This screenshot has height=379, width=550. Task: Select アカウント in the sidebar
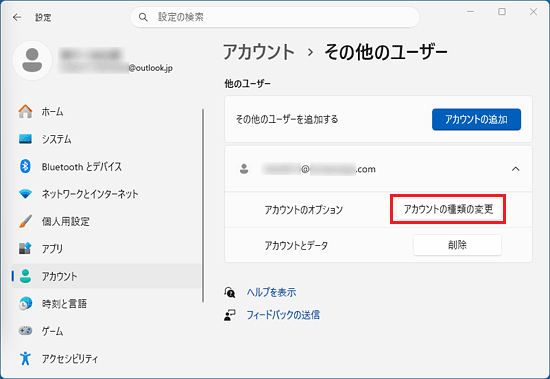point(106,276)
